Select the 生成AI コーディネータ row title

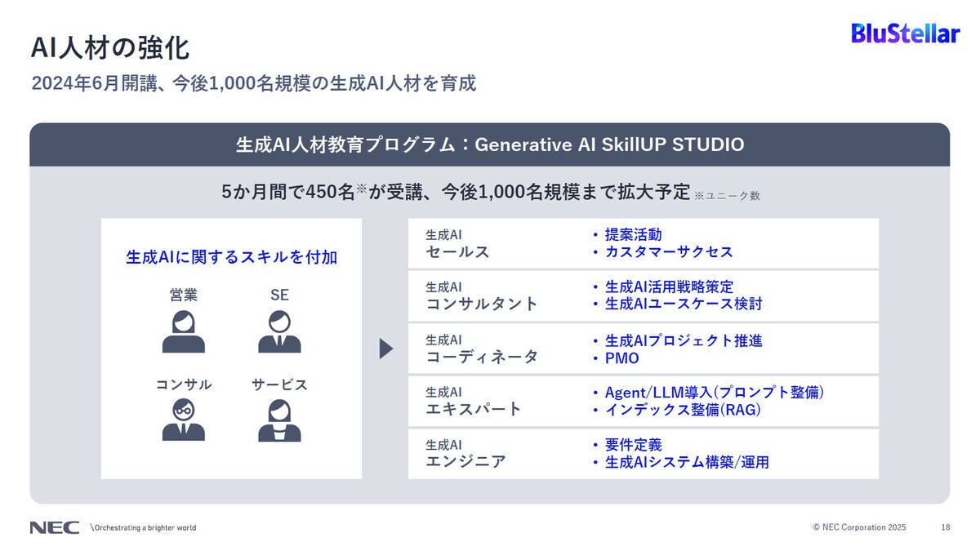tap(482, 349)
